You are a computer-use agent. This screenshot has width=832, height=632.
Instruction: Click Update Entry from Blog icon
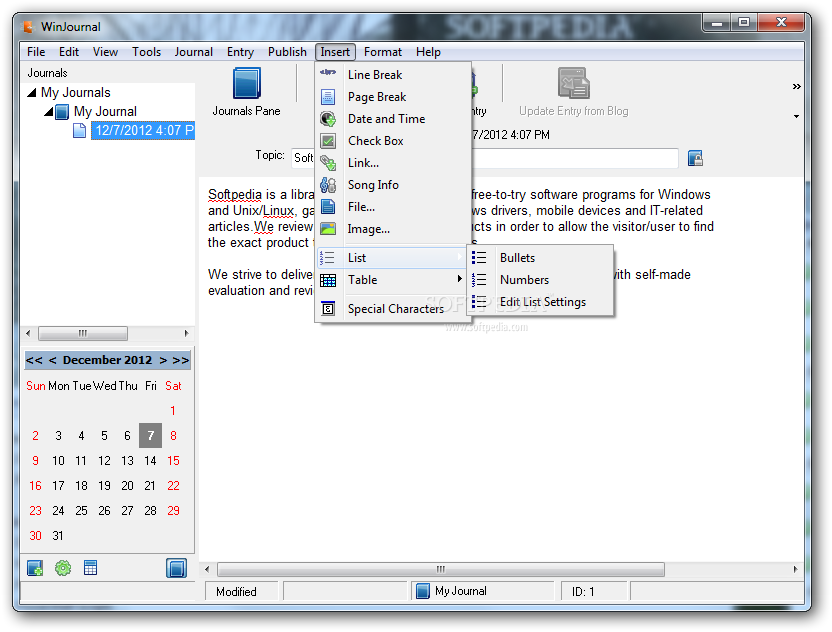pyautogui.click(x=573, y=83)
